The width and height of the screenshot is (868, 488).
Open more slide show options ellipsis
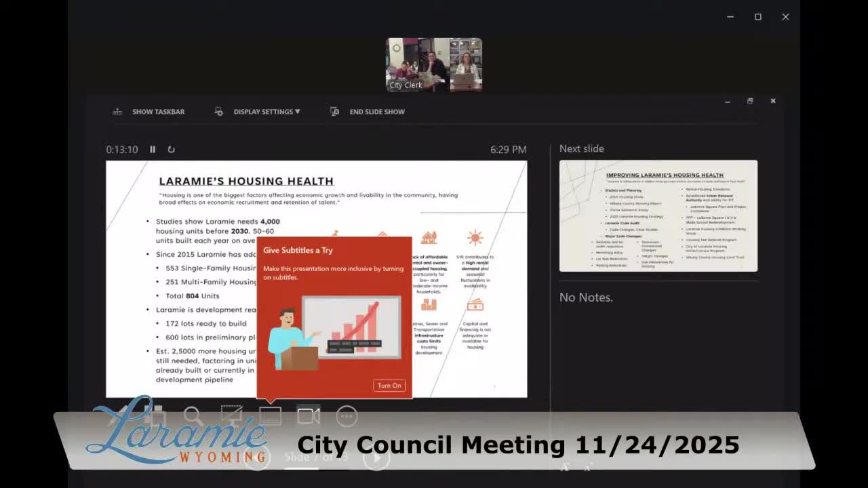[x=347, y=415]
